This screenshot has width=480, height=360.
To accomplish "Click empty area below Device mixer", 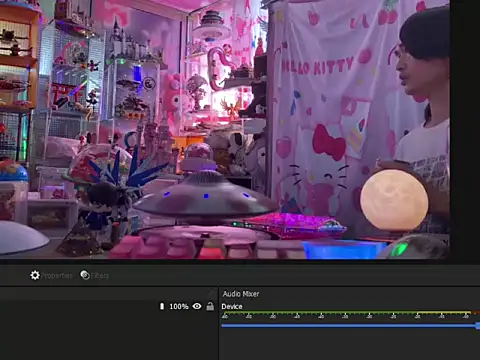I will pyautogui.click(x=349, y=345).
